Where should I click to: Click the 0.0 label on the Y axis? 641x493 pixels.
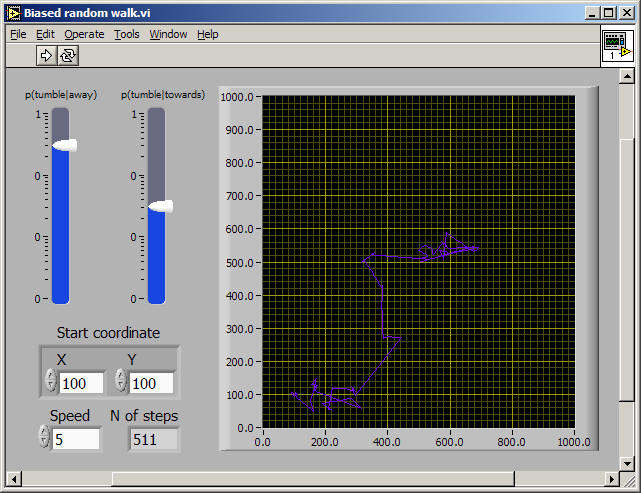tap(246, 428)
